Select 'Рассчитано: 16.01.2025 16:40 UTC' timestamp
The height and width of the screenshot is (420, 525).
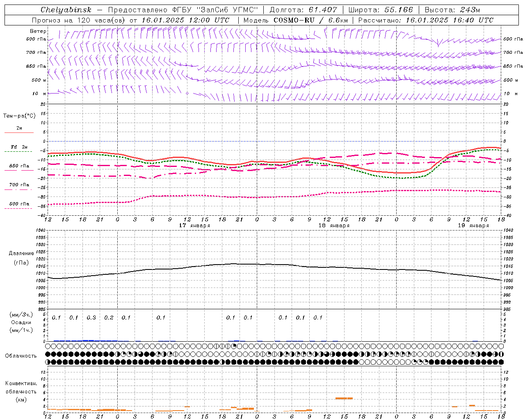426,20
